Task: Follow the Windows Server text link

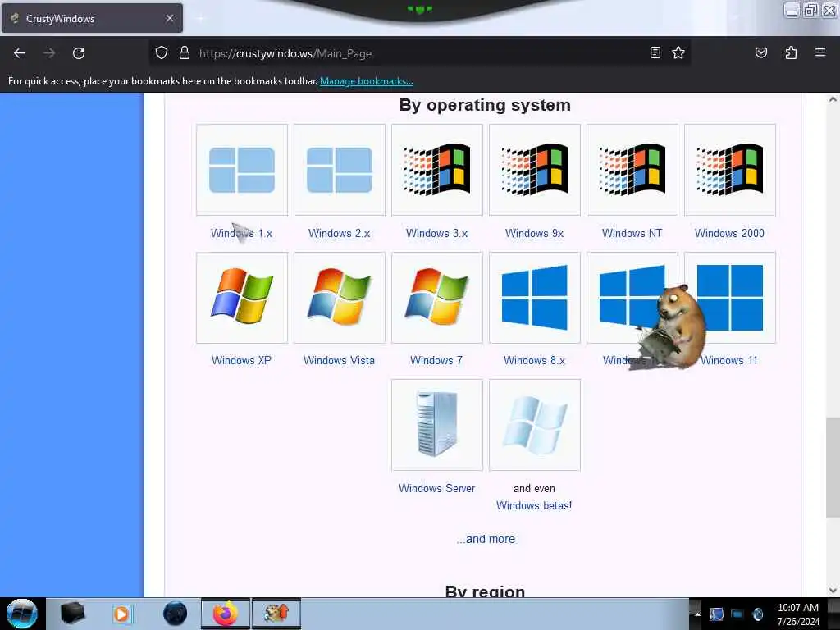Action: 436,488
